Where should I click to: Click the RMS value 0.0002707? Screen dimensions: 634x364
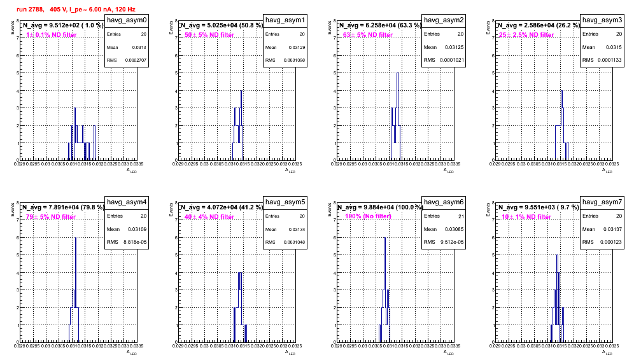coord(136,60)
